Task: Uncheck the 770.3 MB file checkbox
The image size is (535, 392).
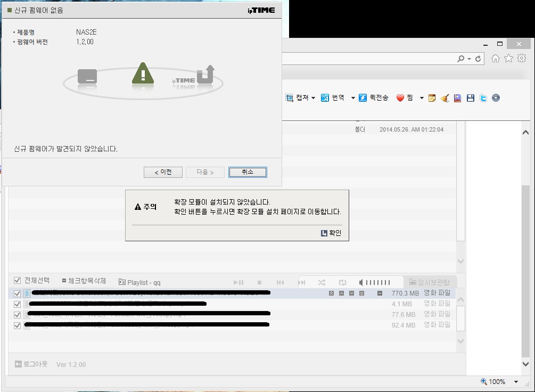Action: [x=18, y=293]
